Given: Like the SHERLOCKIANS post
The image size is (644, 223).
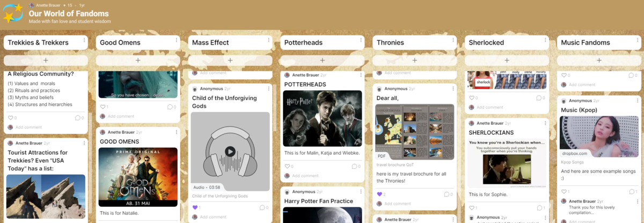Looking at the screenshot, I should pyautogui.click(x=471, y=207).
